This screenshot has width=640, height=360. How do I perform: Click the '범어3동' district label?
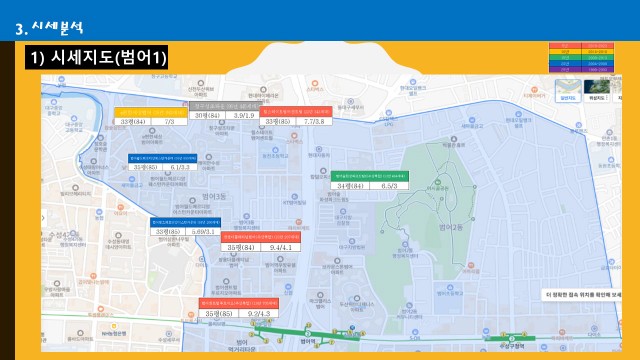click(x=214, y=197)
